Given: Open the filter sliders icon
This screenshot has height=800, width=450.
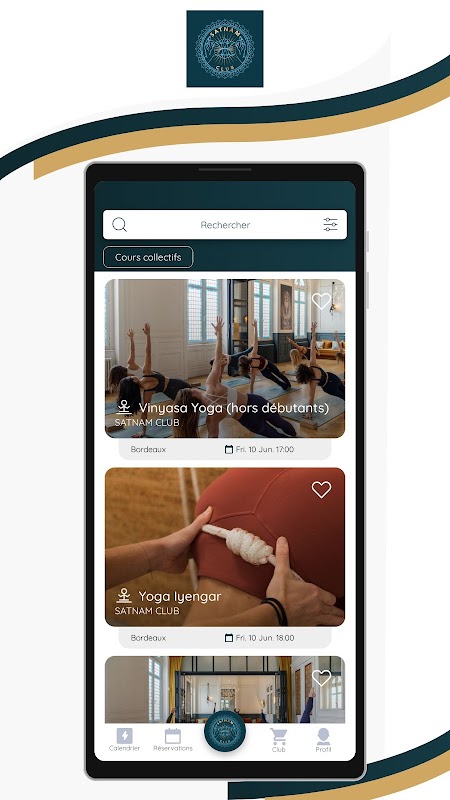Looking at the screenshot, I should point(331,224).
